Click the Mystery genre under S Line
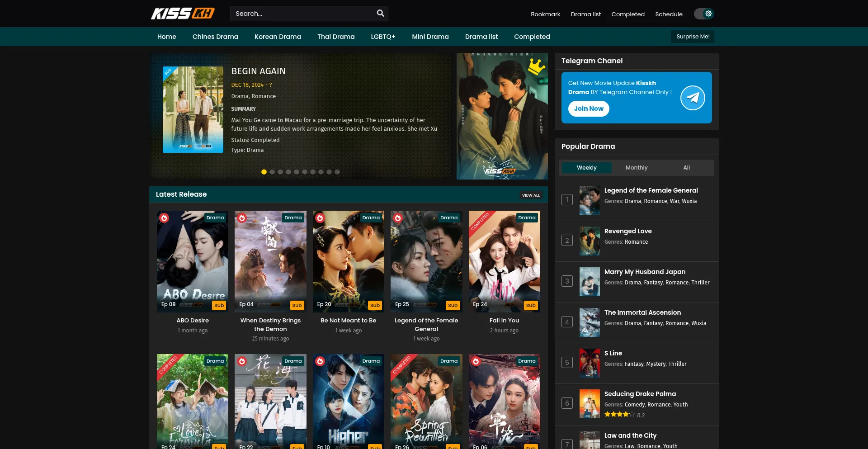868x449 pixels. pos(656,364)
